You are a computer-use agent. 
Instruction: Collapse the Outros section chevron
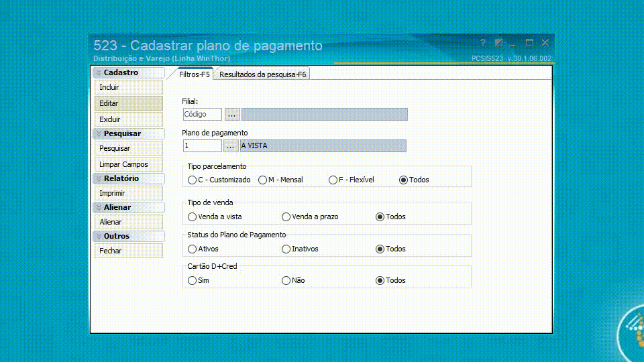(x=99, y=236)
